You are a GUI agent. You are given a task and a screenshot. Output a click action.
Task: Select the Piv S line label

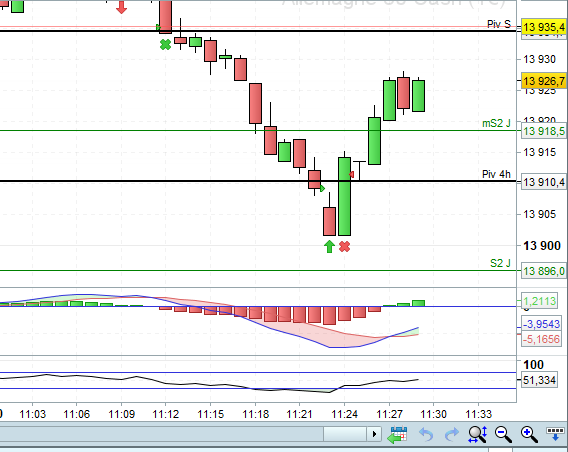[x=499, y=24]
